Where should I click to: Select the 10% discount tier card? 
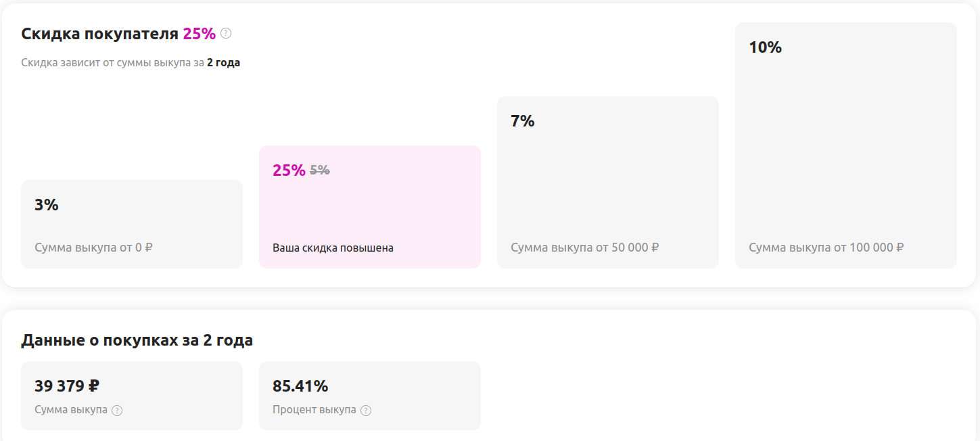tap(845, 145)
